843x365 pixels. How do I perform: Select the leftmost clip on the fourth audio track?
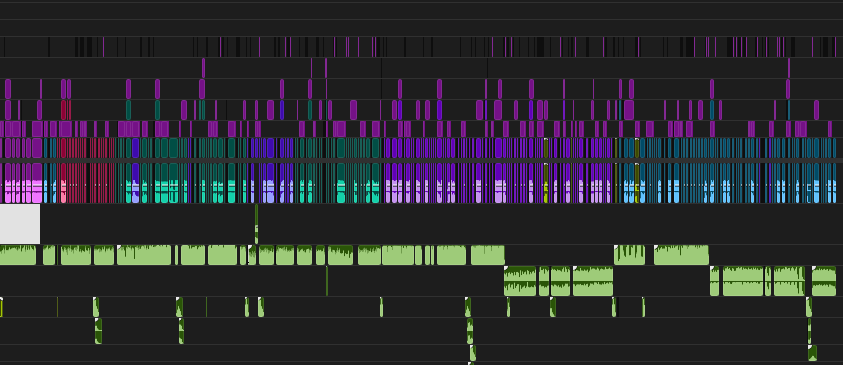click(98, 331)
